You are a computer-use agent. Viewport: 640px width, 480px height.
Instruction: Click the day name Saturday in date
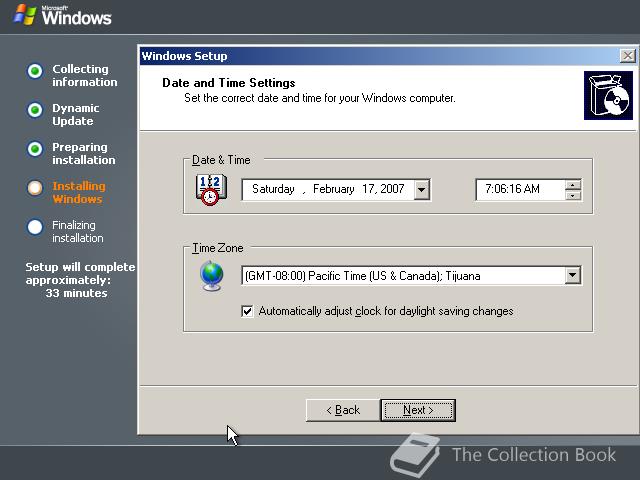(x=273, y=189)
